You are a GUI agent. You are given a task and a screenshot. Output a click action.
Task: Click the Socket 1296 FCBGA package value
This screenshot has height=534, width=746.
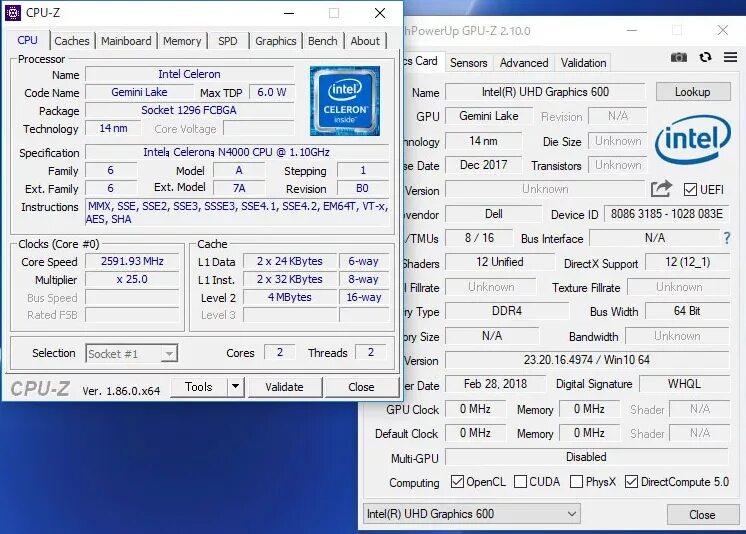click(x=189, y=110)
